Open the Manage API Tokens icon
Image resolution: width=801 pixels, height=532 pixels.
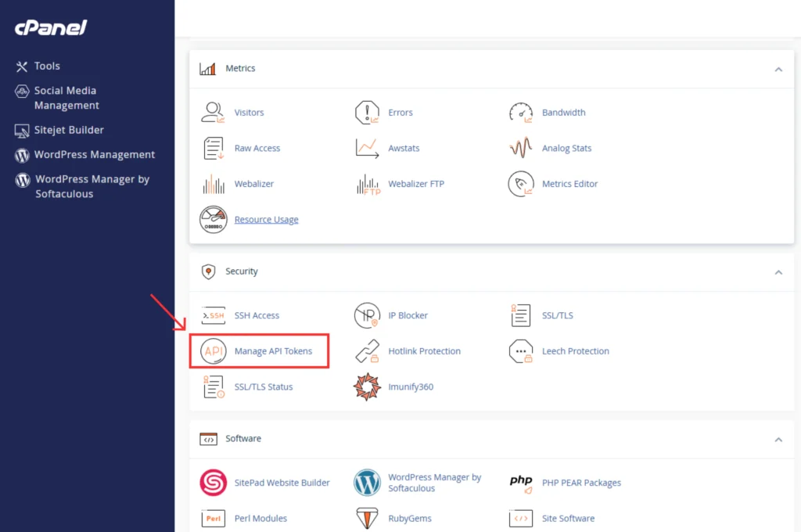pyautogui.click(x=213, y=351)
